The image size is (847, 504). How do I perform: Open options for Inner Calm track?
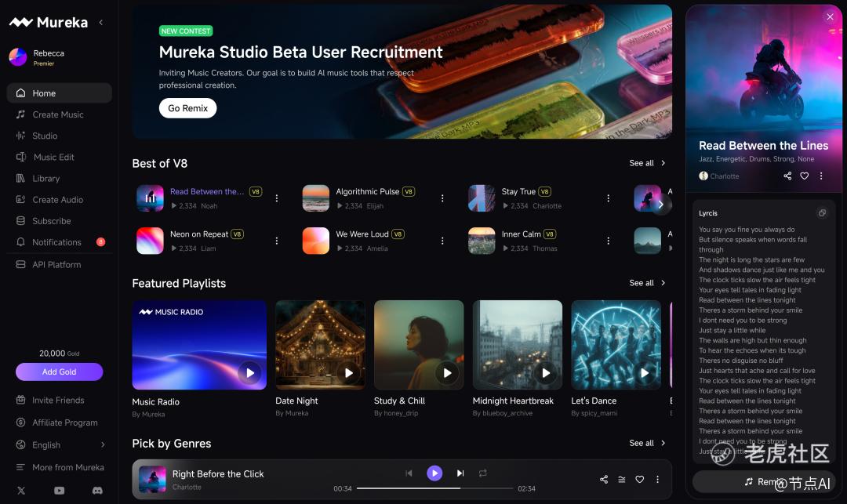(609, 241)
